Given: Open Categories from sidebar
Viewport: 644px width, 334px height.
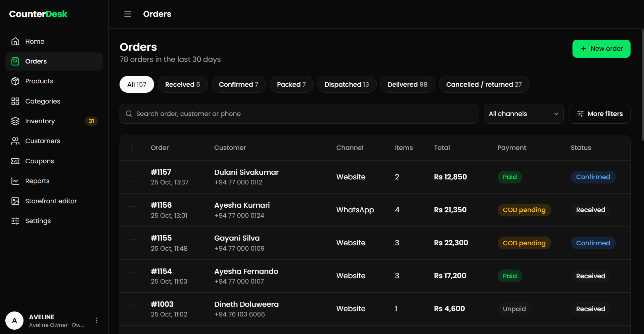Looking at the screenshot, I should (x=54, y=101).
